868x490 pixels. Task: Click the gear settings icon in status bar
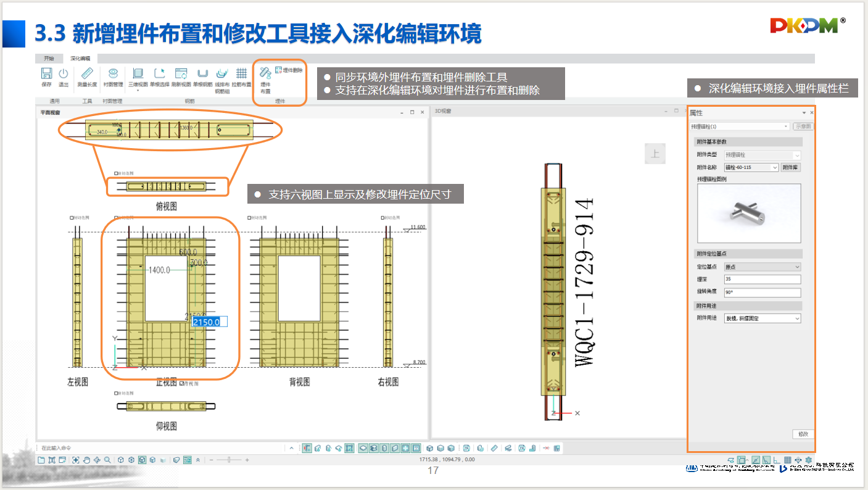coord(809,460)
